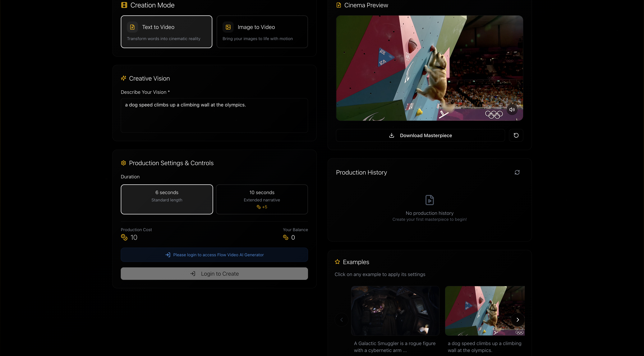Choose Text to Video creation mode

tap(167, 32)
